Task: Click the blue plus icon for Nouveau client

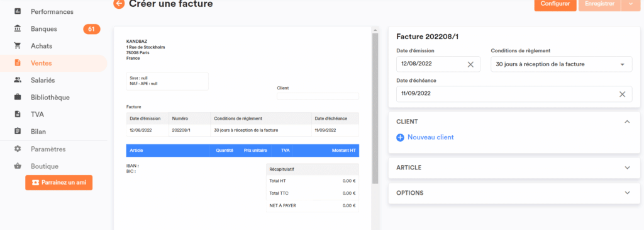Action: point(400,137)
